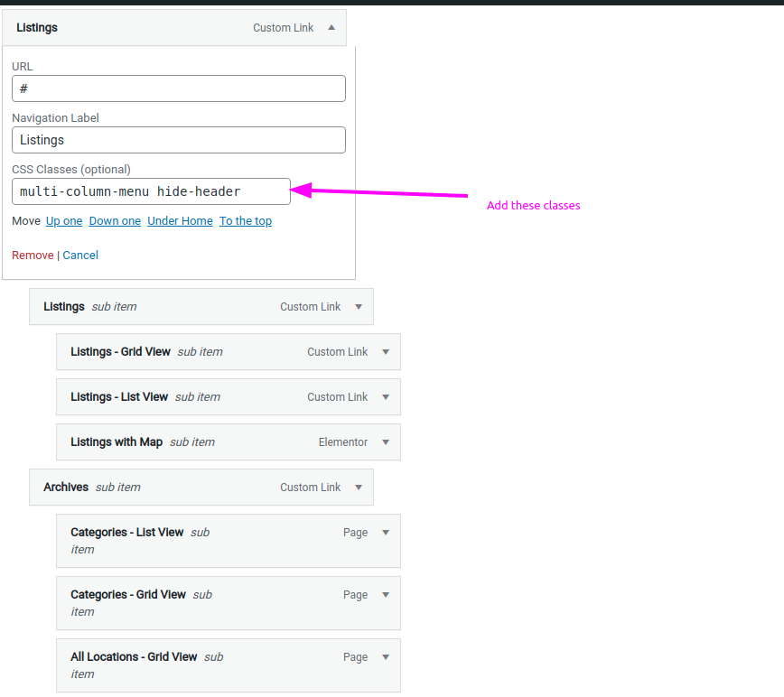The image size is (784, 697).
Task: Remove this menu item
Action: click(x=33, y=256)
